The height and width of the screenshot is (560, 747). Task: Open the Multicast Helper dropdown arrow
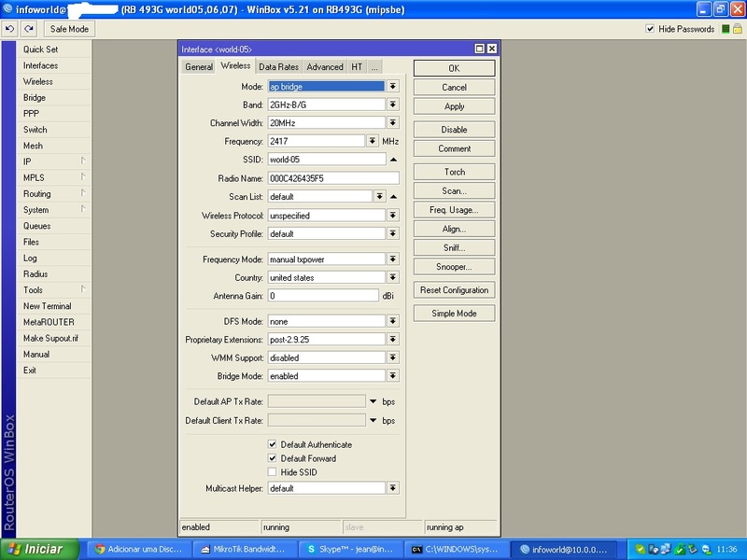(x=392, y=487)
